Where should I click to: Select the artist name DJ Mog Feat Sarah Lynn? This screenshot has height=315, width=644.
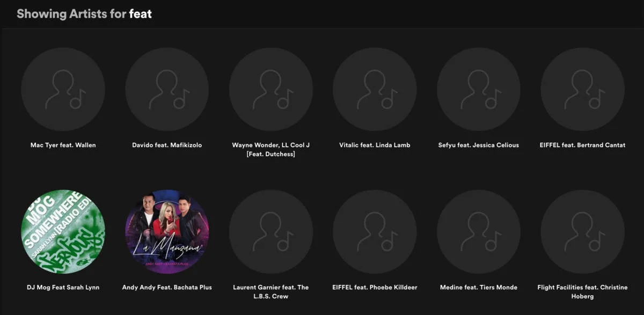click(63, 287)
